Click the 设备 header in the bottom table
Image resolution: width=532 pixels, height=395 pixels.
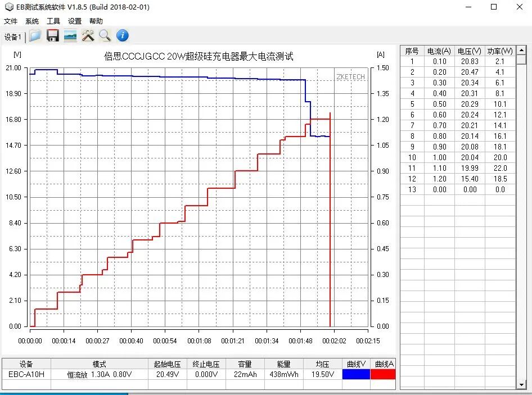coord(26,364)
